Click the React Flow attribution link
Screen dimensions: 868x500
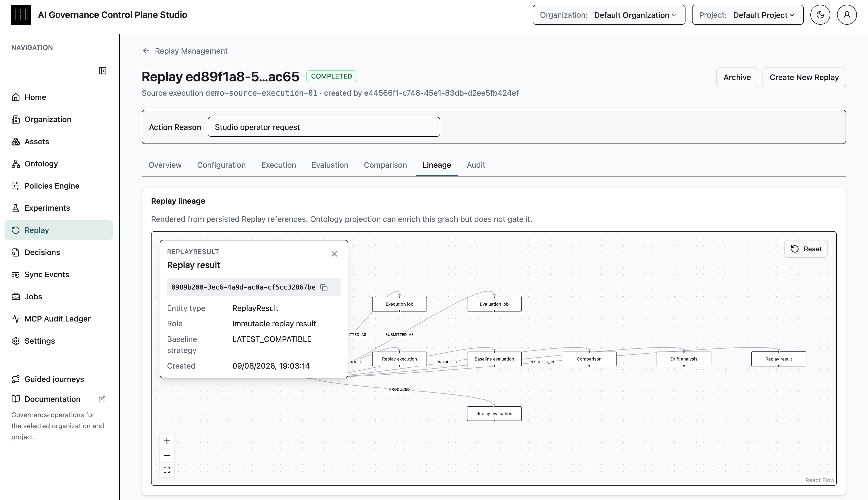(x=820, y=480)
